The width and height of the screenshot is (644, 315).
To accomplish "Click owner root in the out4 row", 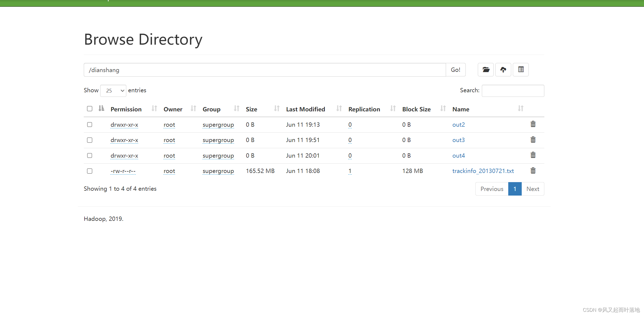I will [169, 155].
